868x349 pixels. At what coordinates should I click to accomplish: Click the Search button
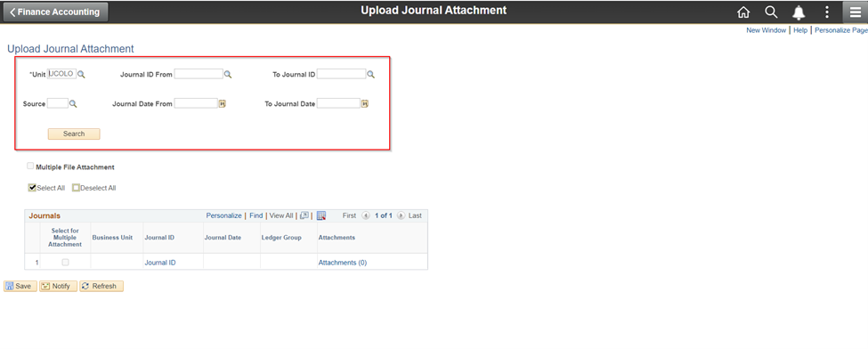coord(74,134)
